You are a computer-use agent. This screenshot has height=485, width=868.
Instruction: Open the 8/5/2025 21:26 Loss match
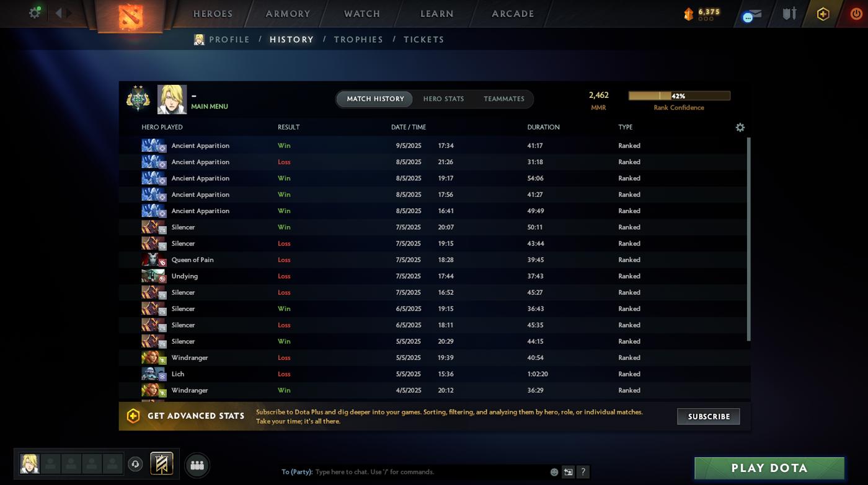[x=434, y=162]
